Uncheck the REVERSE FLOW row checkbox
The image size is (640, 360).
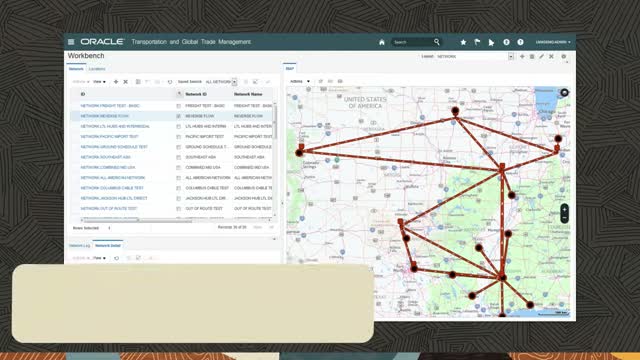pyautogui.click(x=178, y=116)
